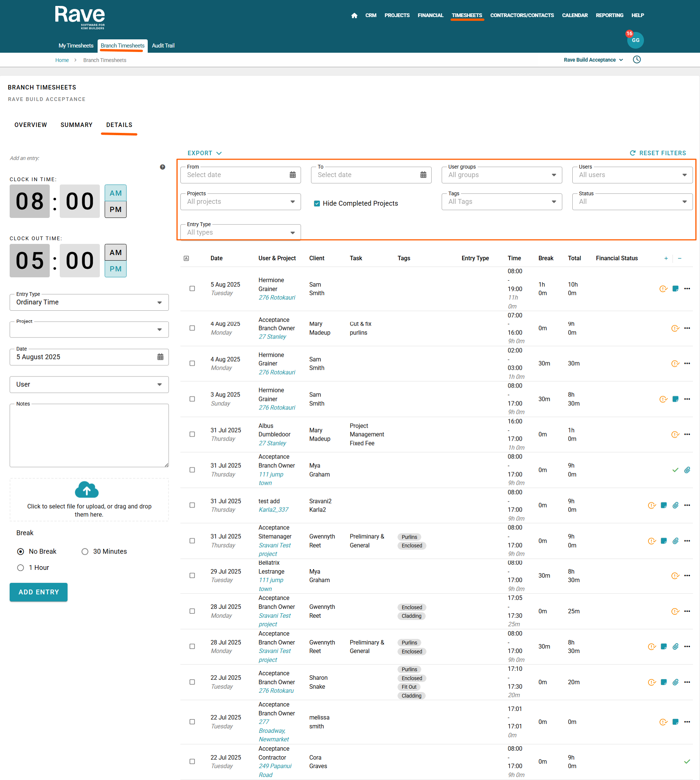Image resolution: width=700 pixels, height=780 pixels.
Task: Click the cloud upload icon
Action: (87, 490)
